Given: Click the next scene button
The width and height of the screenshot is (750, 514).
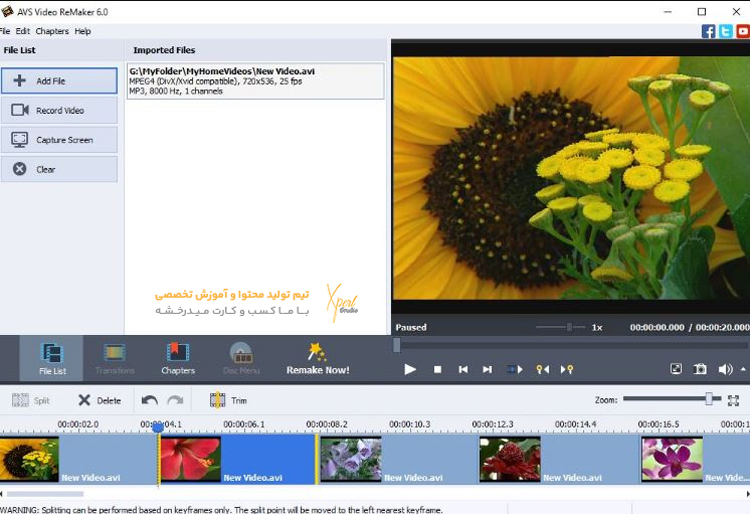Looking at the screenshot, I should coord(515,369).
